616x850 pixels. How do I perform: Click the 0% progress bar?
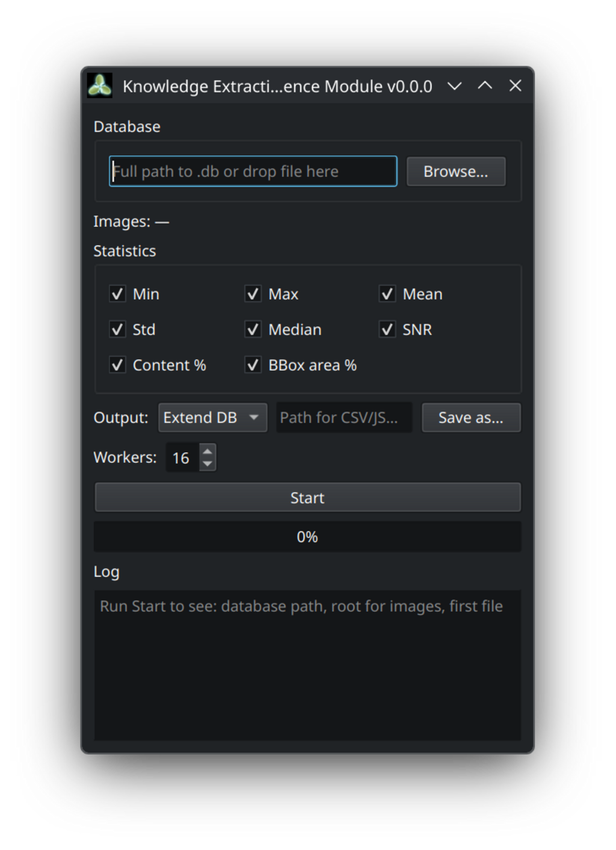[x=307, y=537]
